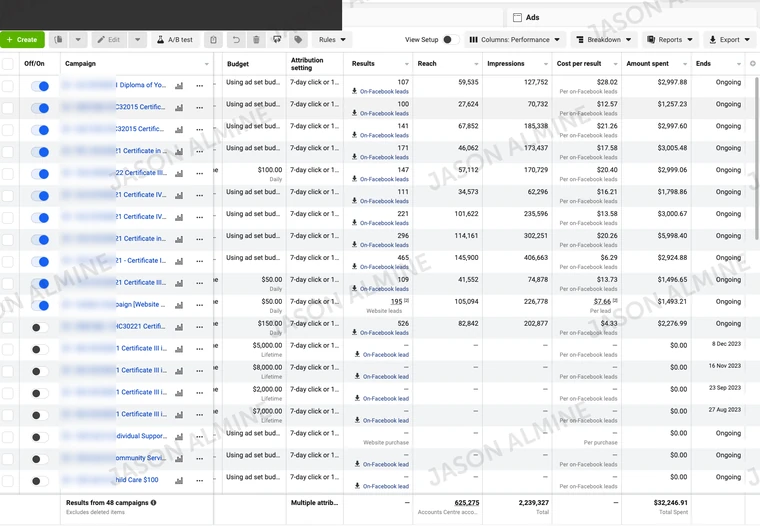
Task: Open the Export dropdown
Action: [729, 40]
